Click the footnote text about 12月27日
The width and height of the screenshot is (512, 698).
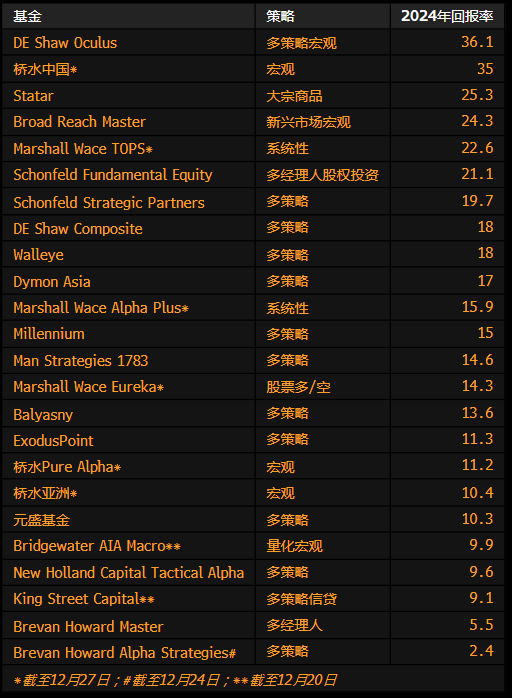point(62,680)
